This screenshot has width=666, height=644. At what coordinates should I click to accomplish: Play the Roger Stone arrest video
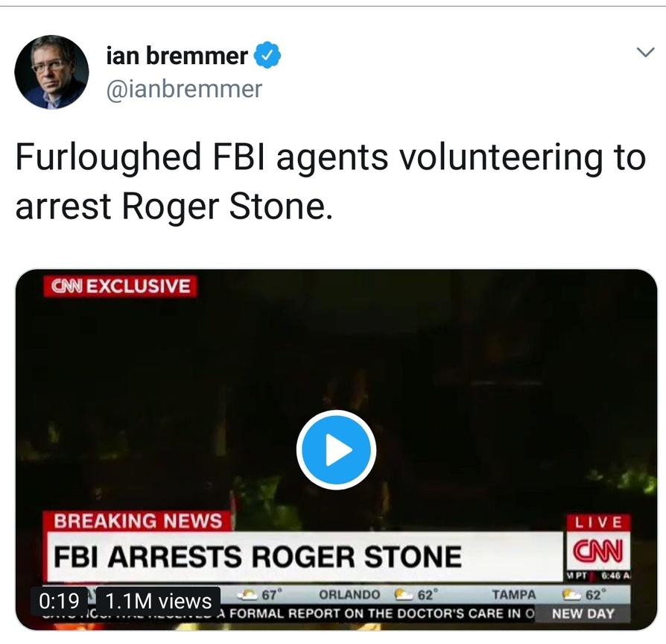click(336, 449)
